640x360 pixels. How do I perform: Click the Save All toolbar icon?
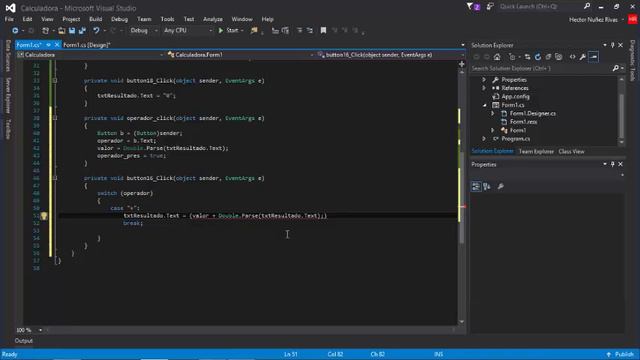pos(82,31)
